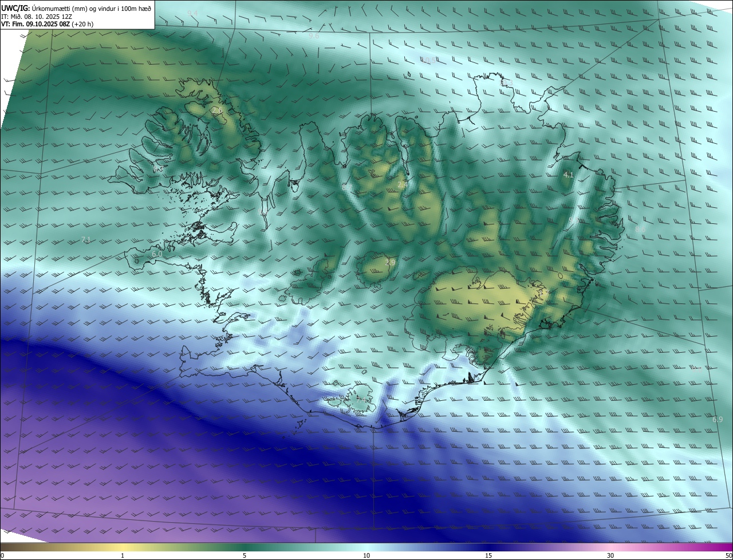Click the 9.6 value label on the map
Image resolution: width=733 pixels, height=560 pixels.
(314, 36)
